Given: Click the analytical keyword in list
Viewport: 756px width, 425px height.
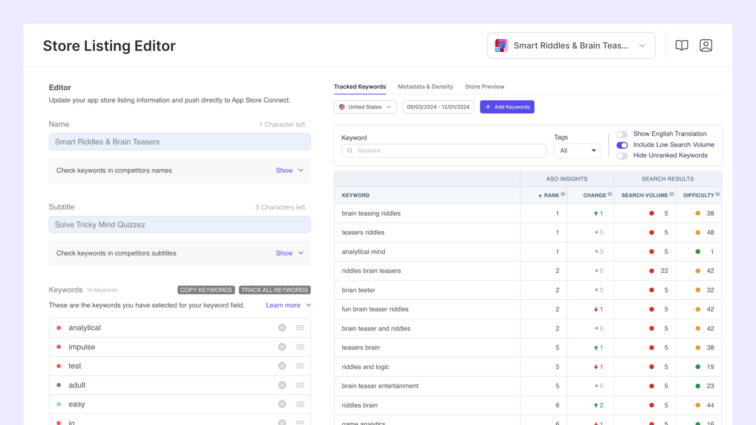Looking at the screenshot, I should (84, 328).
